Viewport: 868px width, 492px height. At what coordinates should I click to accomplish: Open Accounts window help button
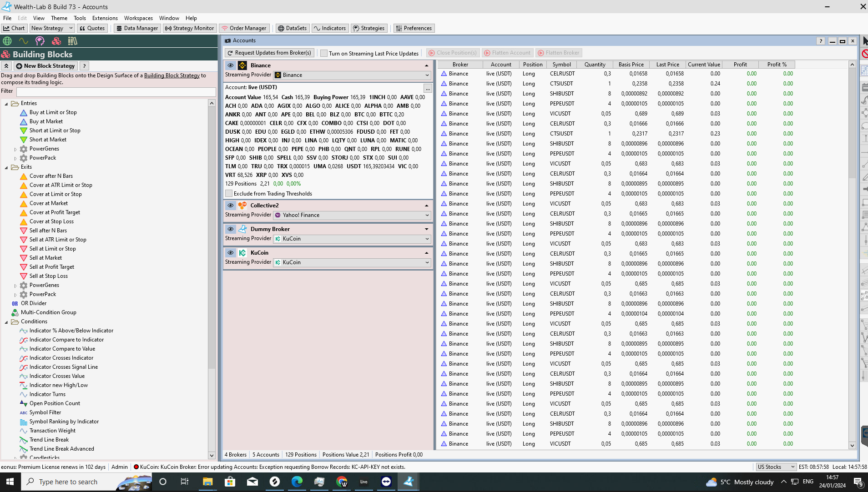821,41
